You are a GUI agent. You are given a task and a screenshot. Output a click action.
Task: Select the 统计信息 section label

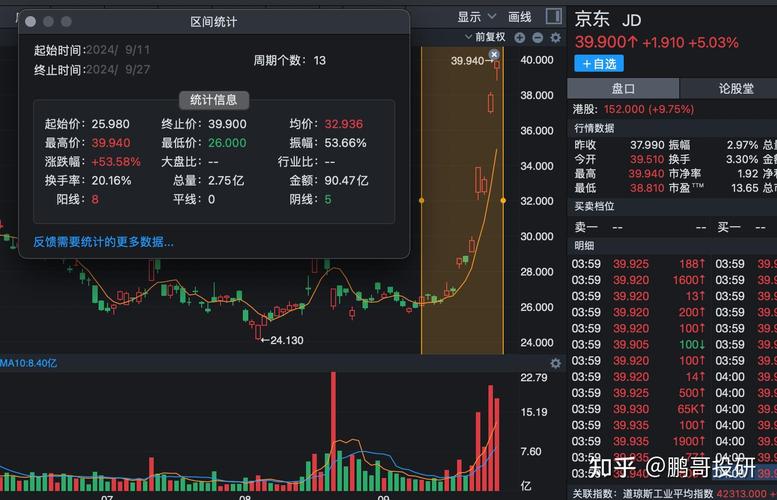tap(214, 100)
